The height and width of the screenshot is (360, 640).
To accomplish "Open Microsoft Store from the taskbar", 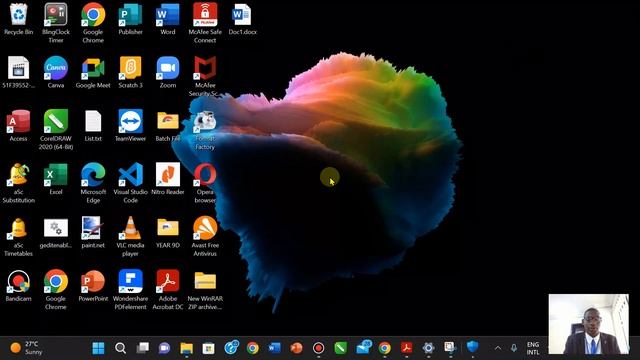I will point(209,348).
